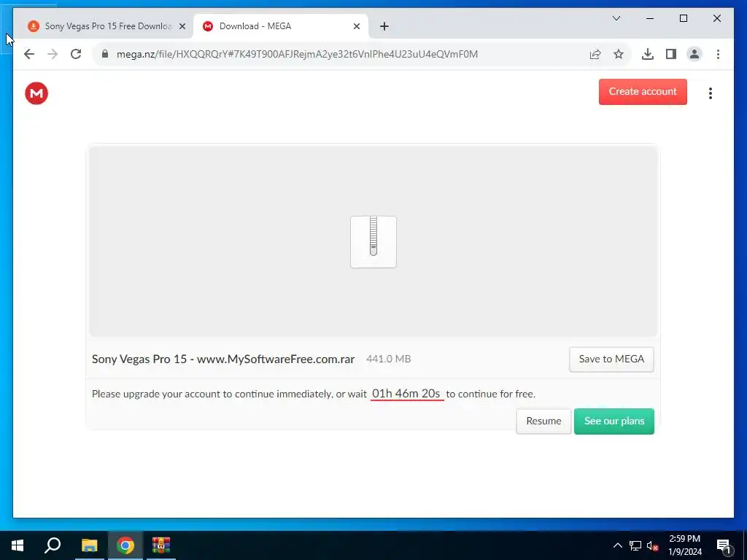
Task: Expand tab search chevron
Action: 616,18
